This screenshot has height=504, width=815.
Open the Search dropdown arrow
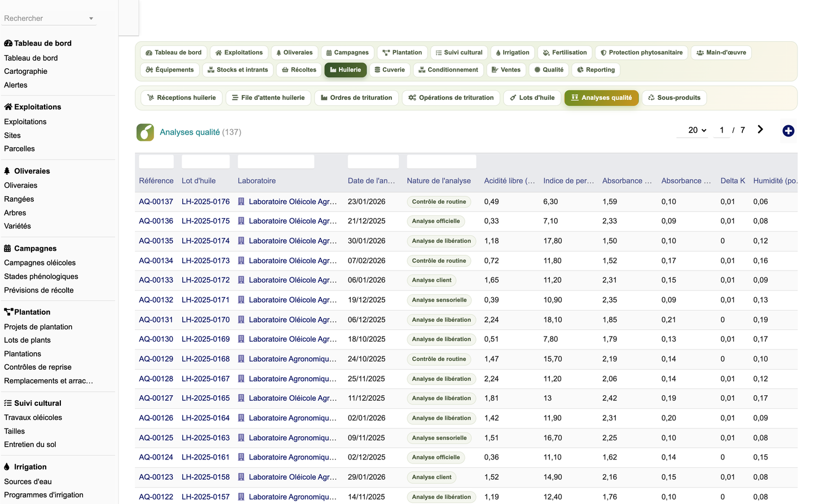(x=91, y=19)
